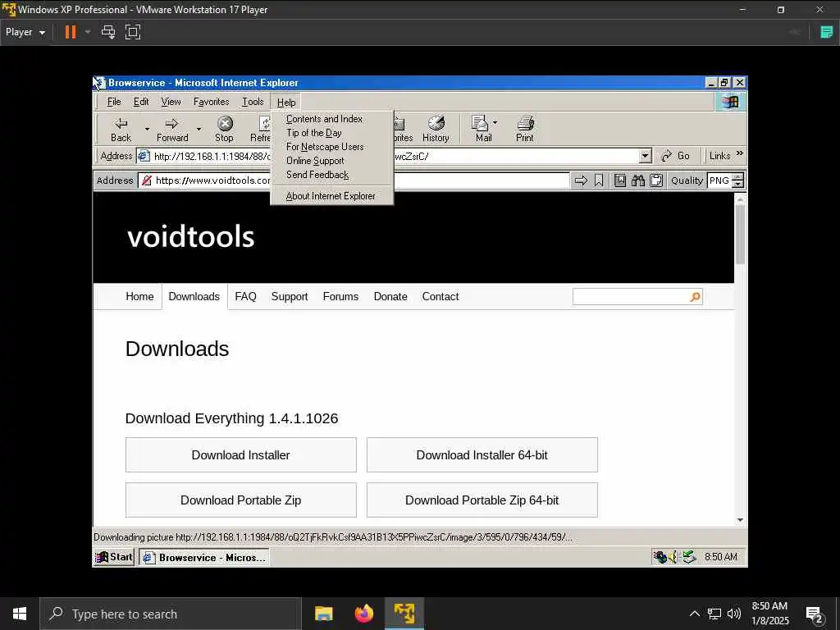
Task: Click the XP Start button
Action: [x=114, y=557]
